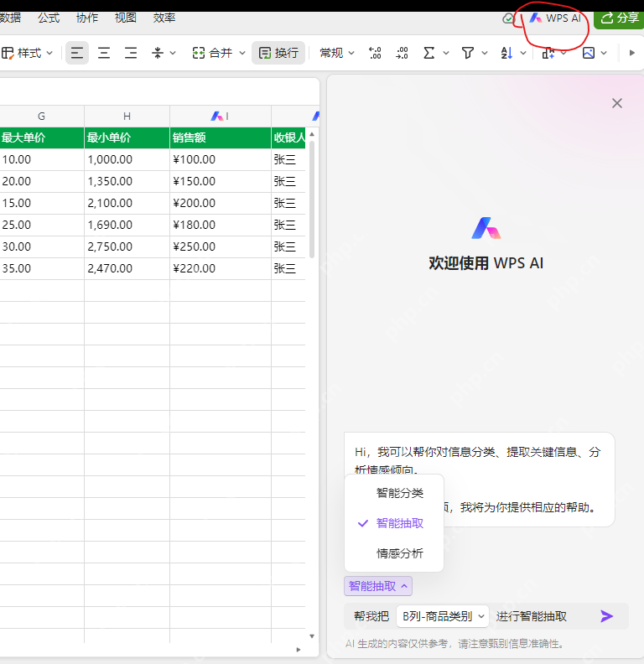Select the align left icon

(76, 53)
